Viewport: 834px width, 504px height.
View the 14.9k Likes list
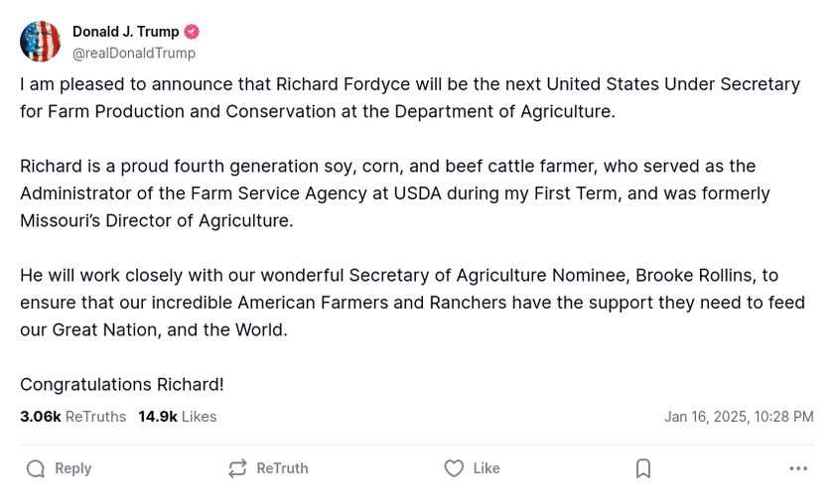177,417
